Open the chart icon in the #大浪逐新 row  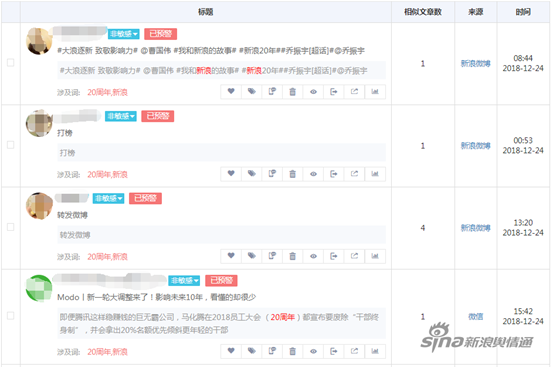[x=375, y=92]
